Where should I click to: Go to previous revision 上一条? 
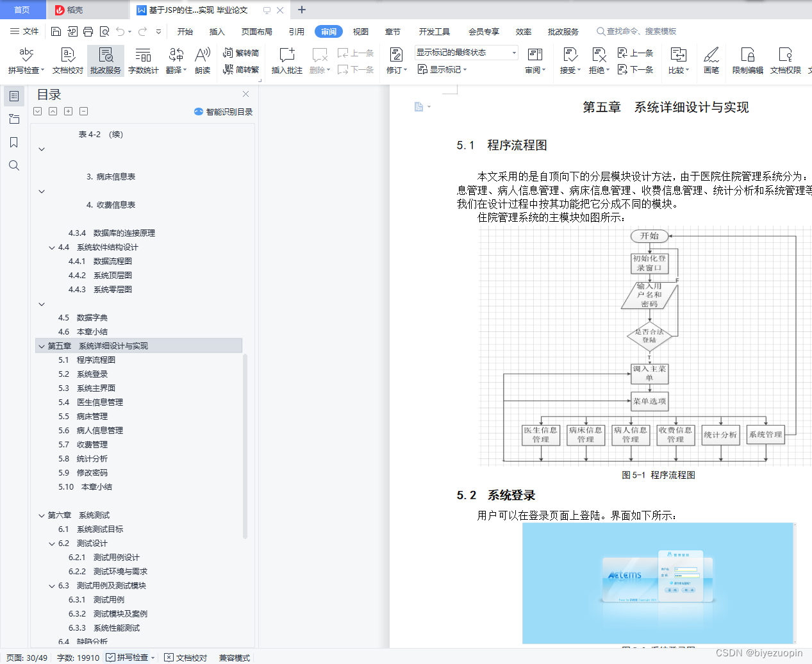(635, 53)
